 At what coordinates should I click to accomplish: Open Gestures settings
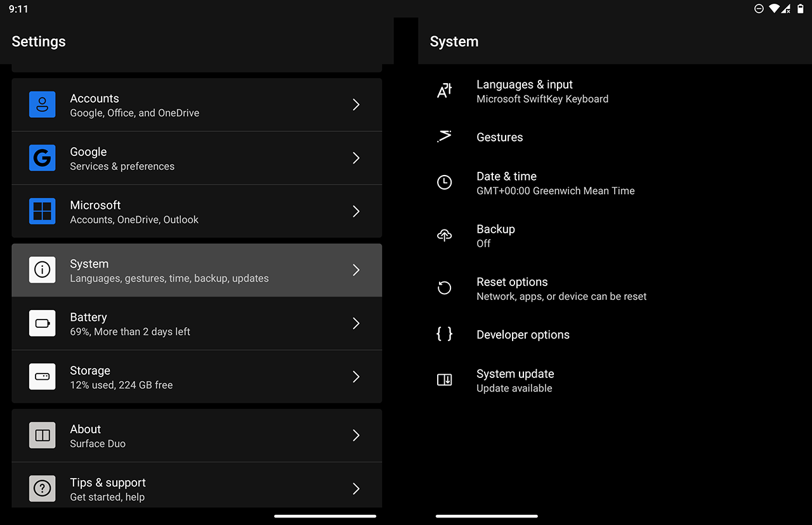pos(615,137)
